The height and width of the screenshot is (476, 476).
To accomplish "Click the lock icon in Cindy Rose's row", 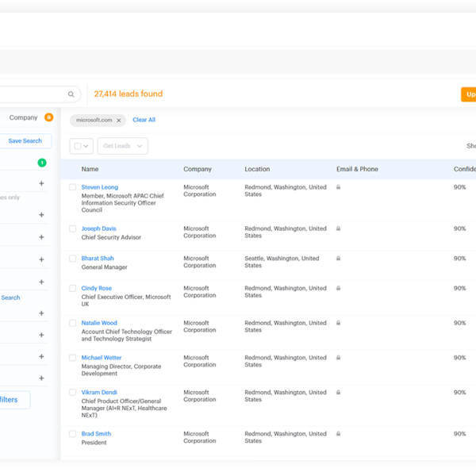I will pyautogui.click(x=338, y=288).
